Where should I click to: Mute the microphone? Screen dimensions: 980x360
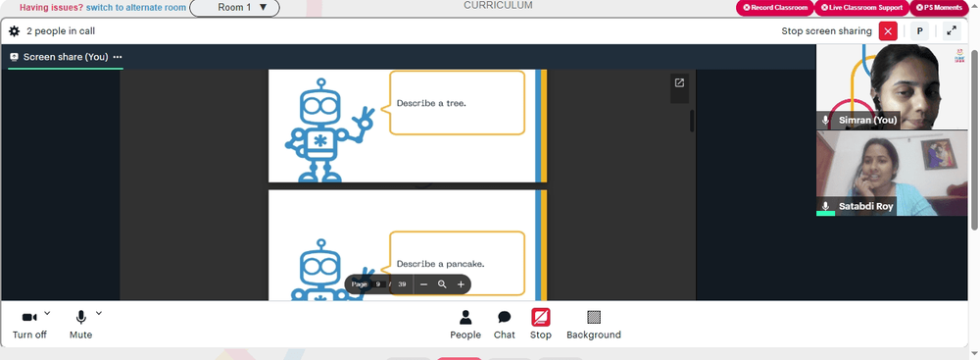(x=80, y=325)
